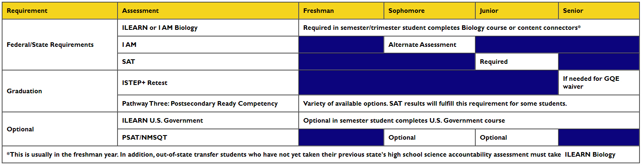
Task: Select the SAT assessment cell
Action: (x=208, y=62)
